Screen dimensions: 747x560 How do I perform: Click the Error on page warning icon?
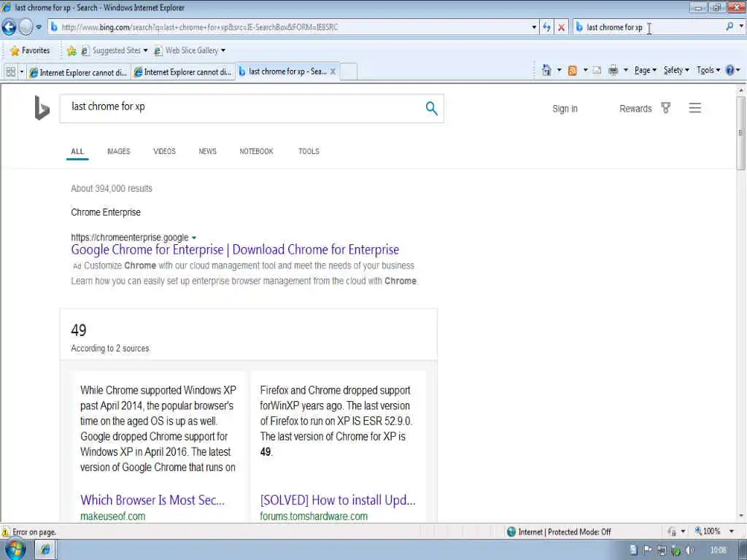click(x=5, y=532)
